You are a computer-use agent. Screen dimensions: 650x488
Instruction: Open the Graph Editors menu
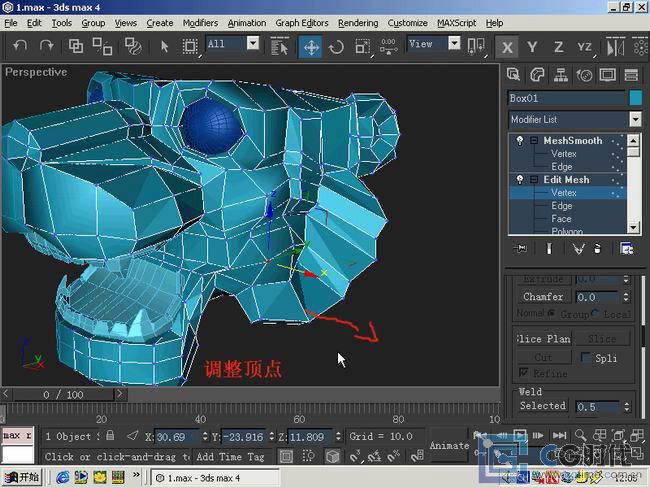(x=302, y=23)
